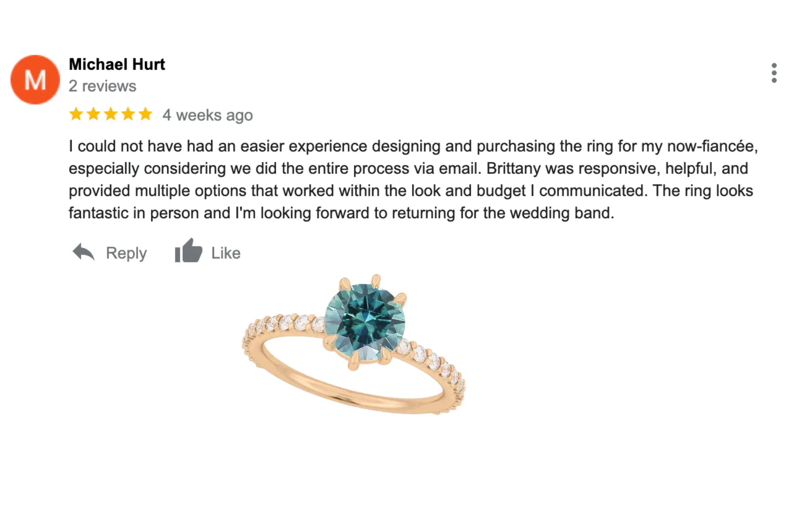Select the third gold rating star

pyautogui.click(x=111, y=114)
